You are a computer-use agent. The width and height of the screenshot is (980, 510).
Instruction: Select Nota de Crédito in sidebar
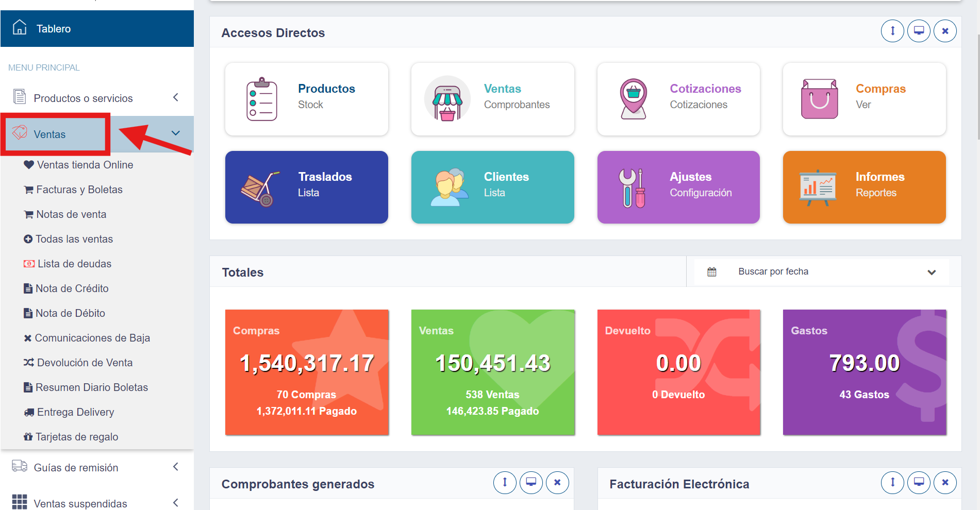click(x=72, y=288)
